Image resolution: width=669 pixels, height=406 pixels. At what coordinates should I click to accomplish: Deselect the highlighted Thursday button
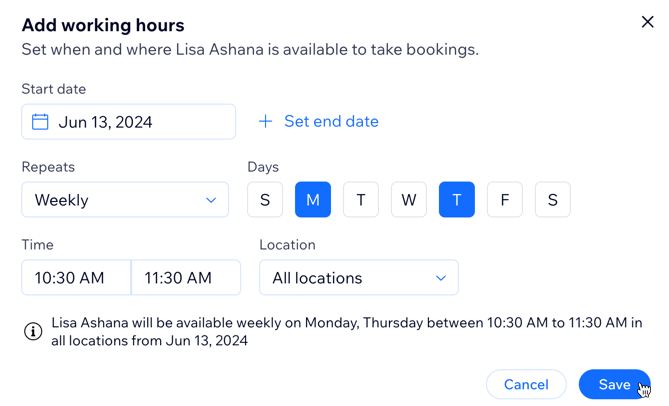[x=457, y=200]
